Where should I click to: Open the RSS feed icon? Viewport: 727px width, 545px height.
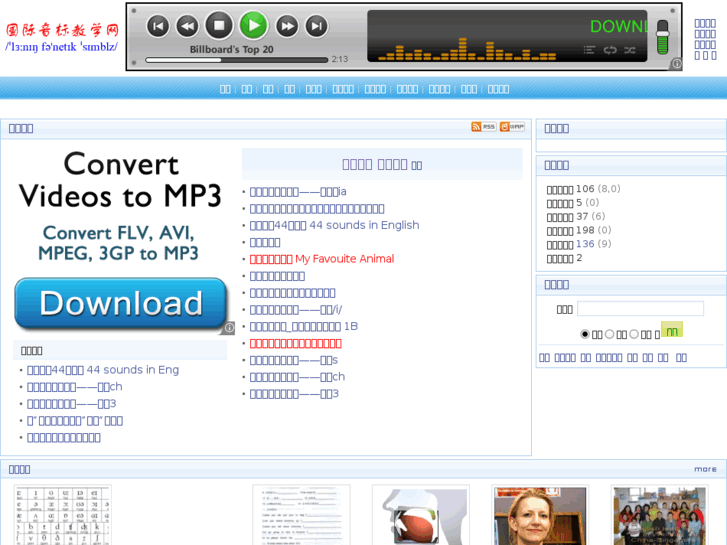[484, 127]
